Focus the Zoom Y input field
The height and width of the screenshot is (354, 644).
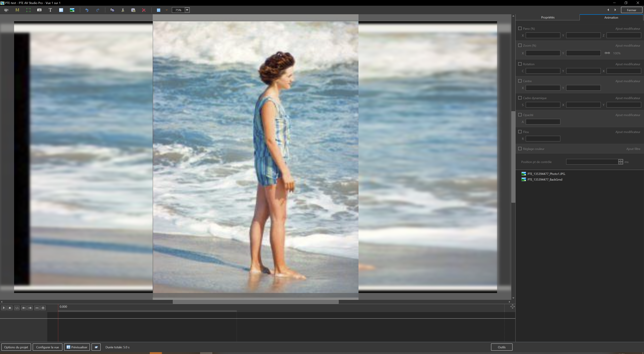pyautogui.click(x=583, y=53)
